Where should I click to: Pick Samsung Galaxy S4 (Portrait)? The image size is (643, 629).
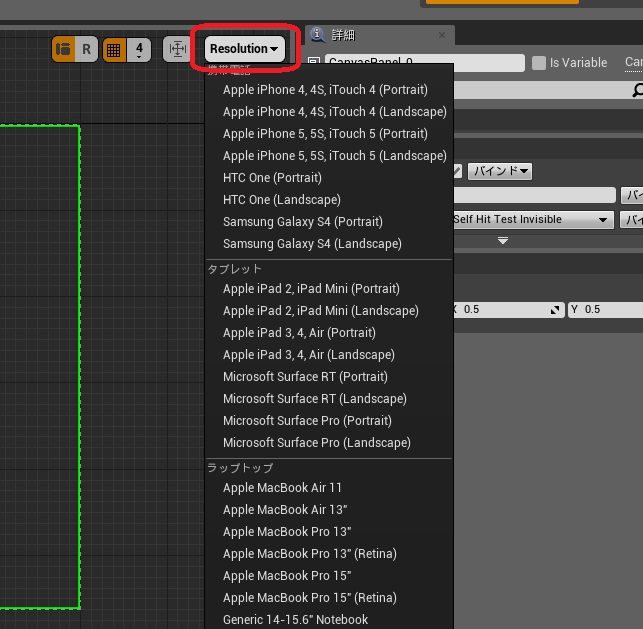329,222
